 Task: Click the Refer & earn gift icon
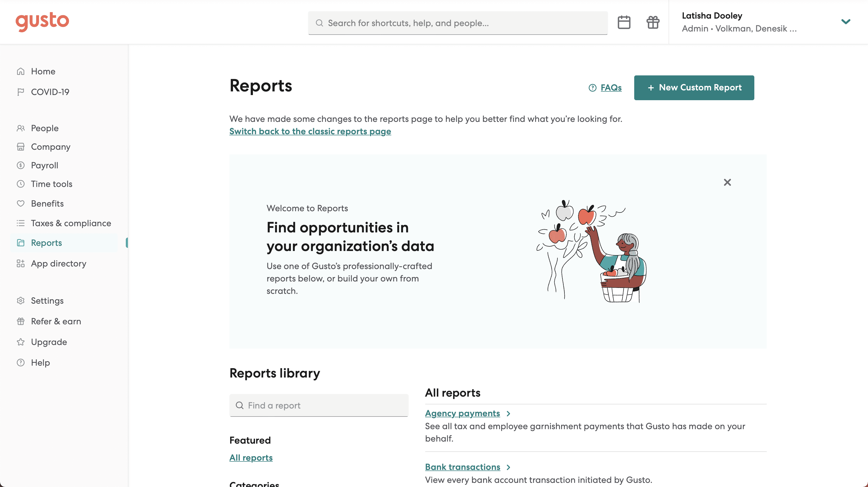tap(21, 321)
